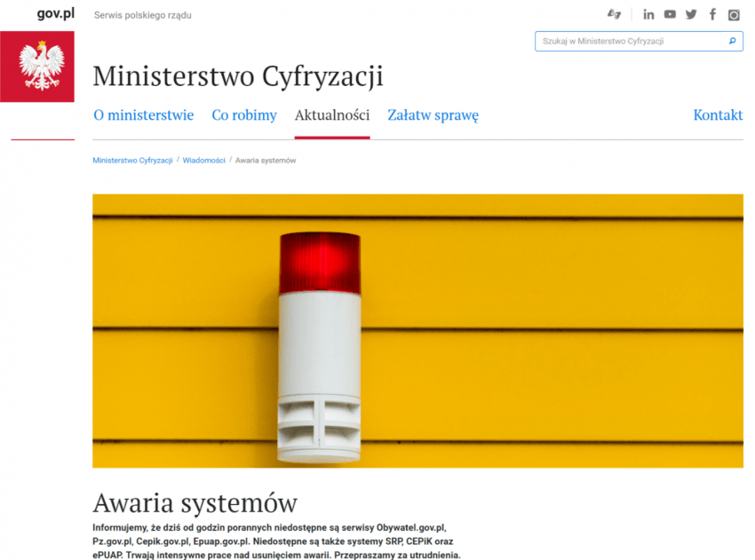Visit the ministry's LinkedIn profile
Image resolution: width=755 pixels, height=560 pixels.
[x=648, y=14]
